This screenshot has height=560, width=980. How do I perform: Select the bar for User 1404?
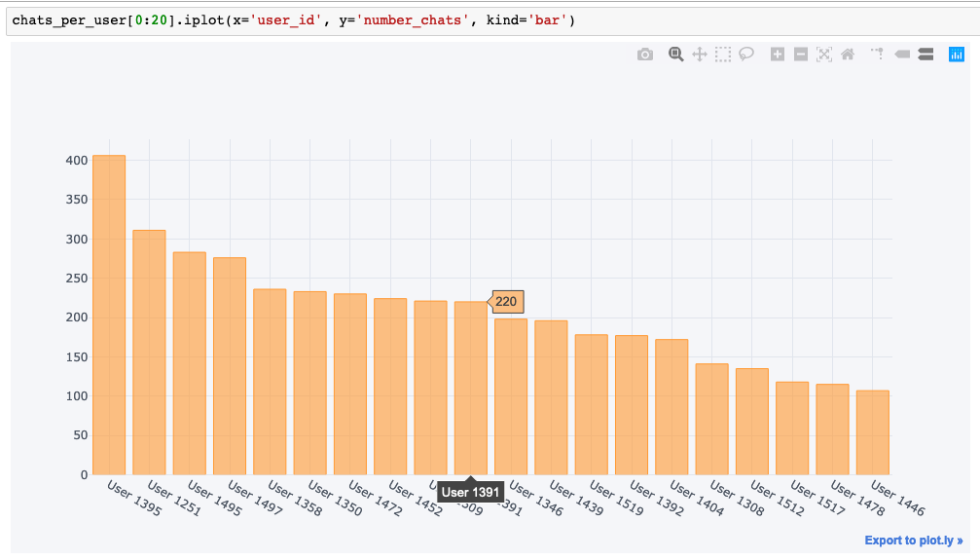[671, 407]
